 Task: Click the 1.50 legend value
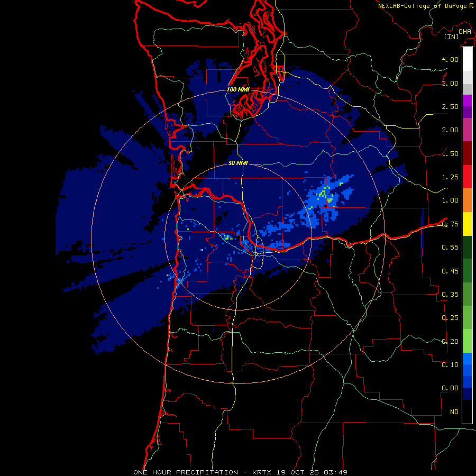pos(450,153)
